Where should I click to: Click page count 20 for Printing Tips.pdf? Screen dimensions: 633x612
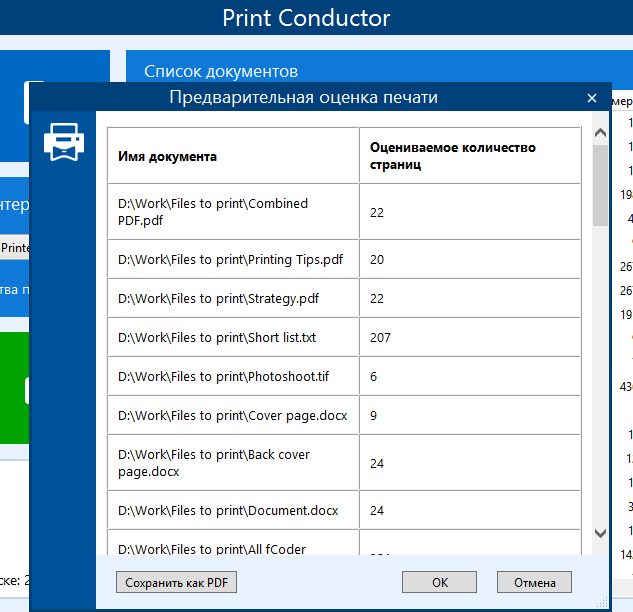[377, 260]
